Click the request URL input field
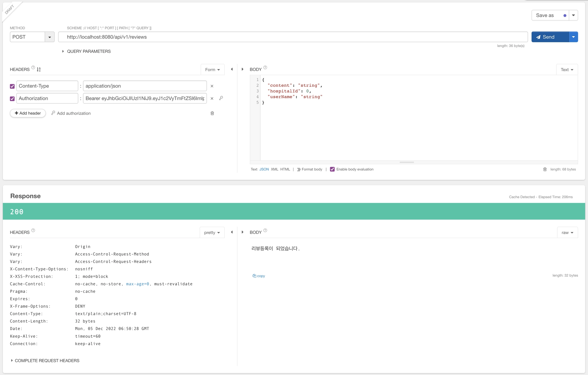 point(293,37)
